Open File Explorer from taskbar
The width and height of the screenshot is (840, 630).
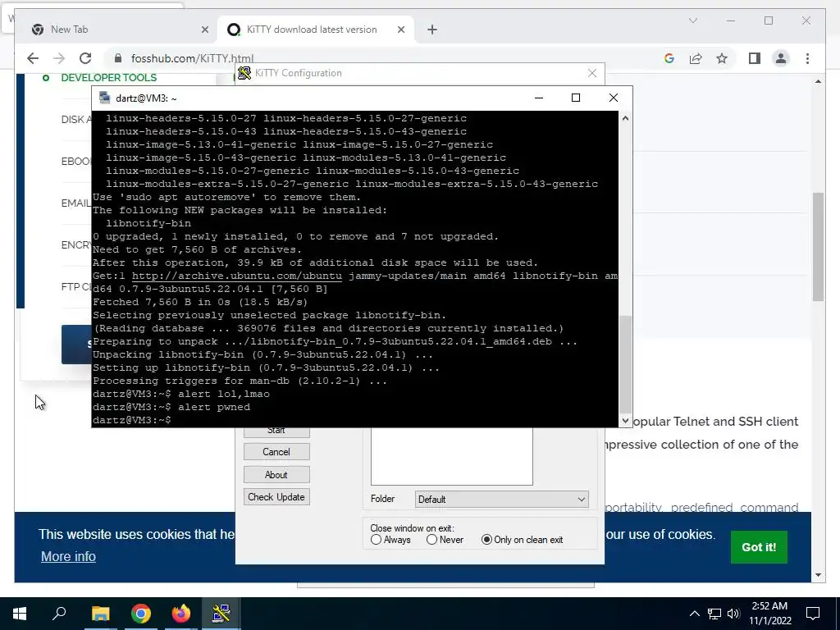coord(100,614)
